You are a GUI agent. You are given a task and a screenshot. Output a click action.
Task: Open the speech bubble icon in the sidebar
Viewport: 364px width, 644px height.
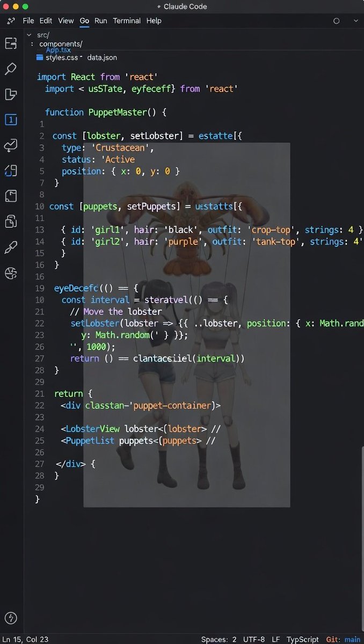(x=11, y=145)
